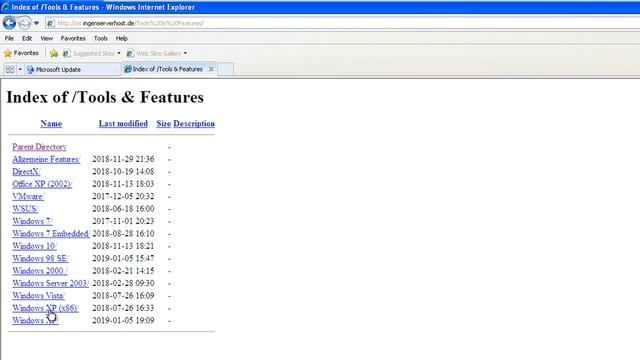Open Windows Server 2003 folder
Viewport: 640px width, 360px height.
[51, 283]
